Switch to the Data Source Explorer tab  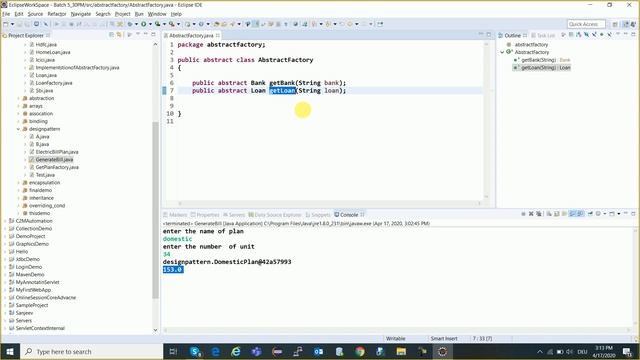(x=275, y=215)
